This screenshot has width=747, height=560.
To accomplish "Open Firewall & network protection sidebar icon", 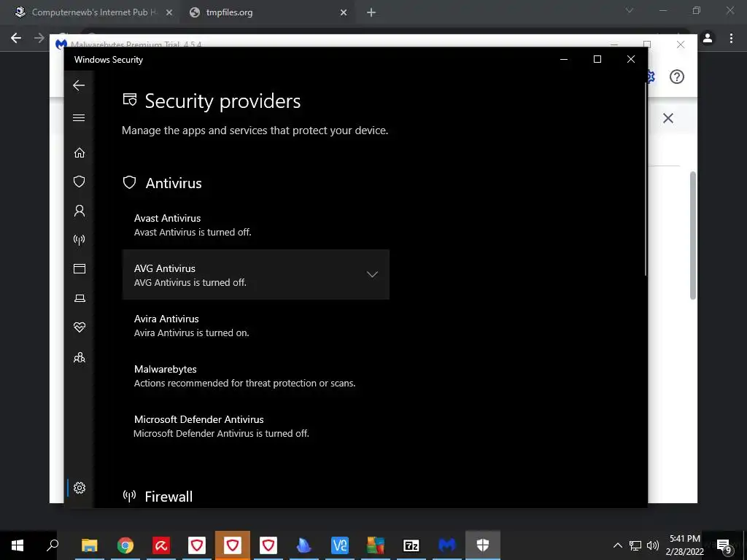I will click(79, 239).
